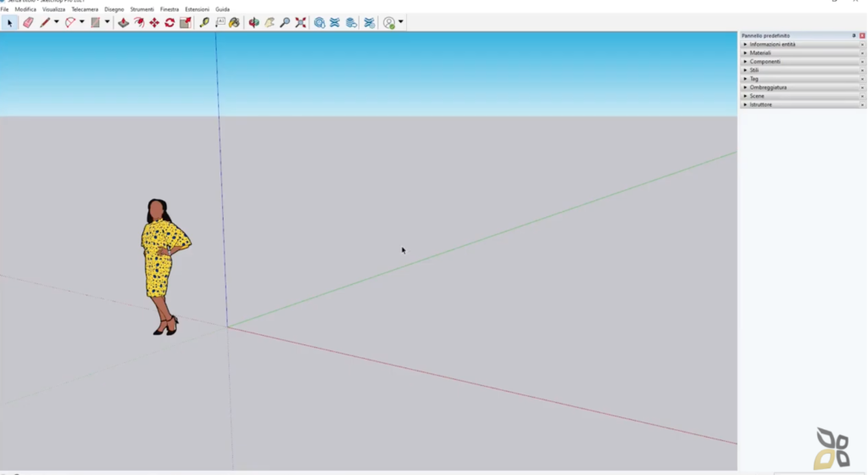Image resolution: width=868 pixels, height=475 pixels.
Task: Close the Tag panel
Action: pyautogui.click(x=862, y=79)
